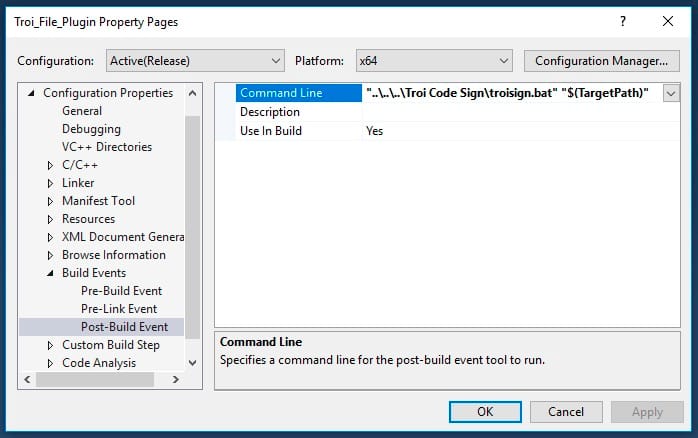Expand the Manifest Tool node

[51, 201]
